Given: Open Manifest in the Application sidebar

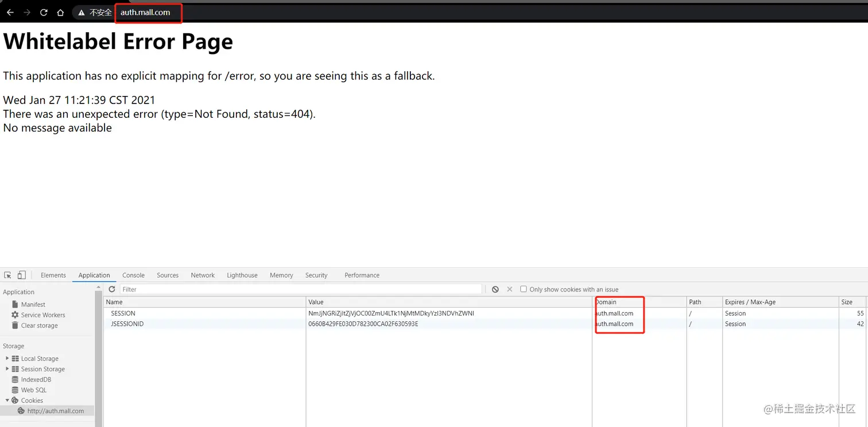Looking at the screenshot, I should point(33,305).
